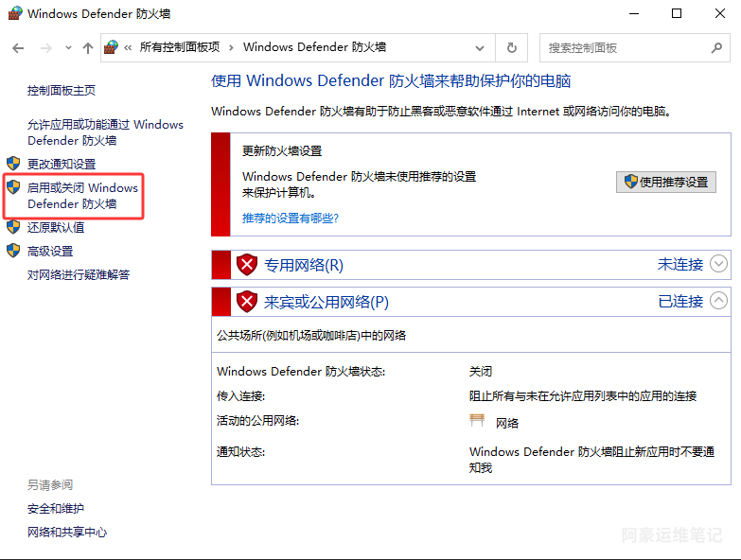Click red X shield of 专用网络(R)
Image resolution: width=741 pixels, height=560 pixels.
click(x=247, y=265)
